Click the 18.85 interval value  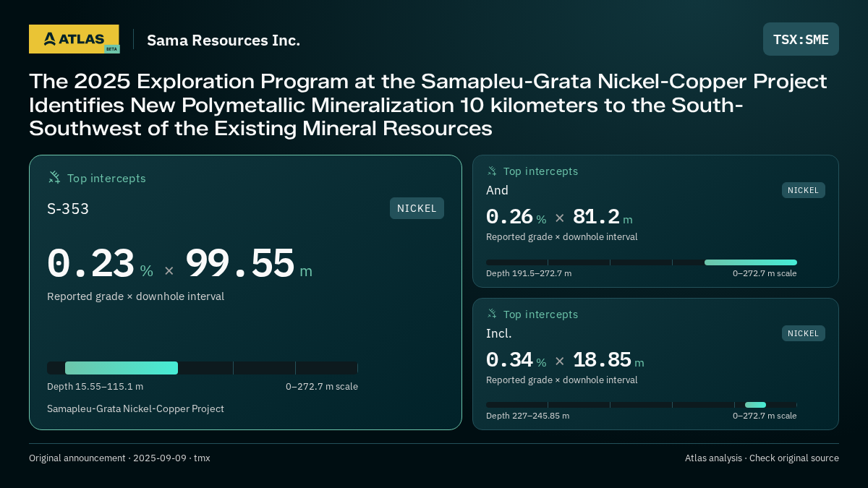[602, 359]
